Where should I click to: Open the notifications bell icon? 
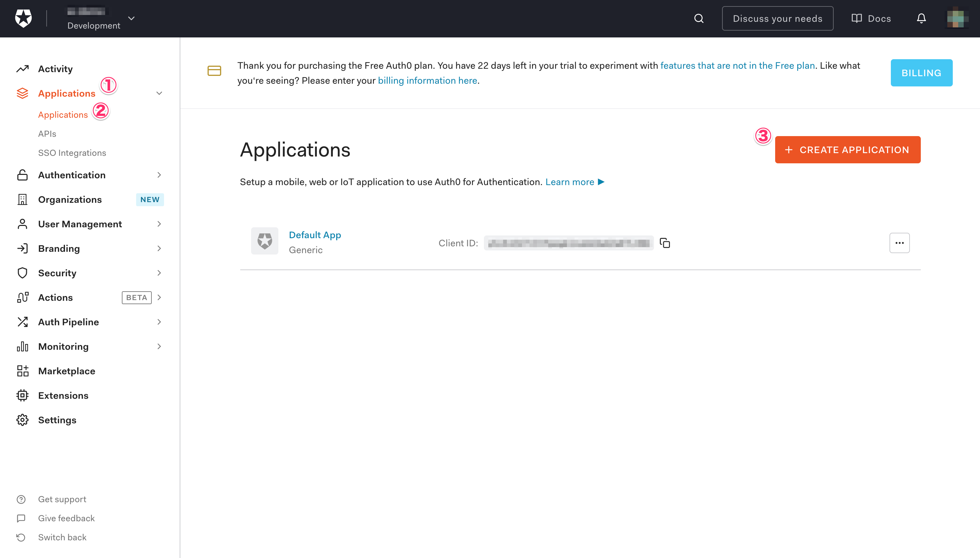[921, 18]
